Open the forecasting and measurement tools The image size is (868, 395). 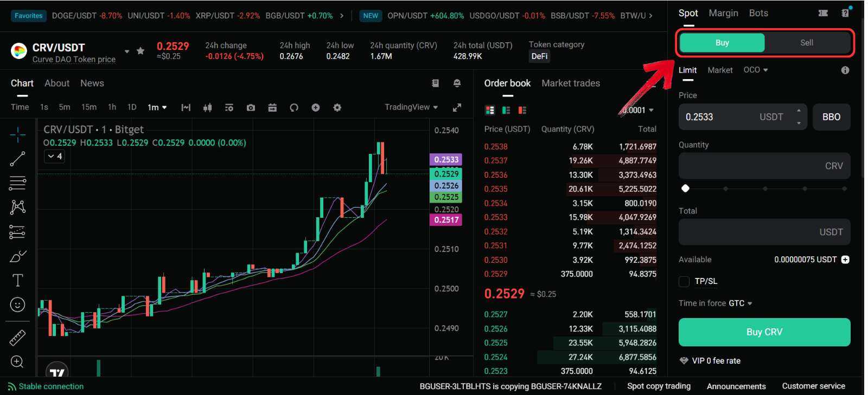coord(17,232)
